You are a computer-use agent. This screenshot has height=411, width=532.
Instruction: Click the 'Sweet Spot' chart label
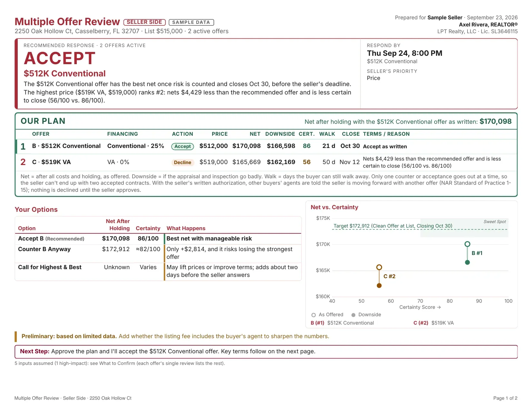pyautogui.click(x=495, y=221)
